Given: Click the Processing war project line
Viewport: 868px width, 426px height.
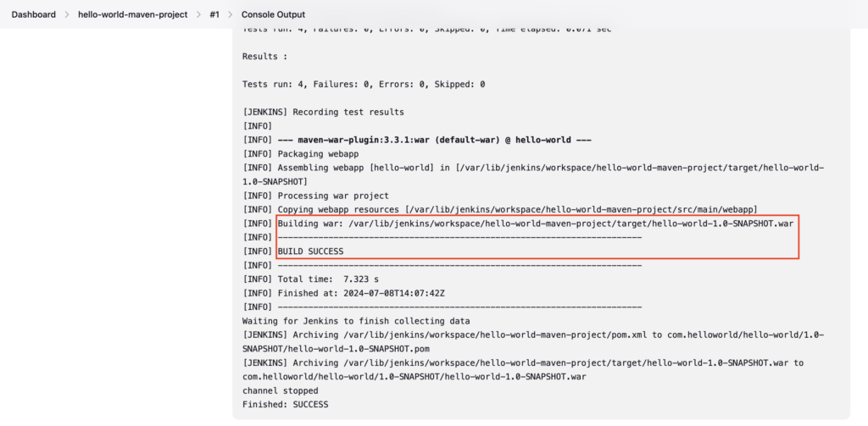Looking at the screenshot, I should [315, 196].
